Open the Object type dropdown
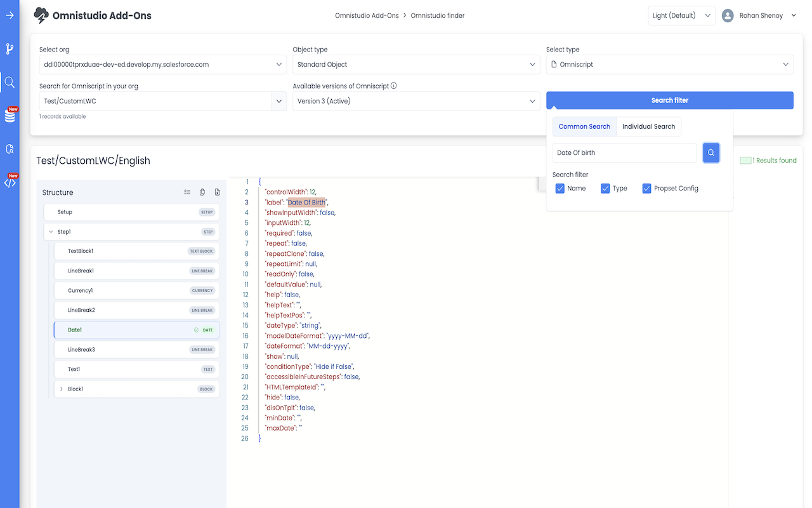Viewport: 812px width, 508px height. pyautogui.click(x=416, y=65)
